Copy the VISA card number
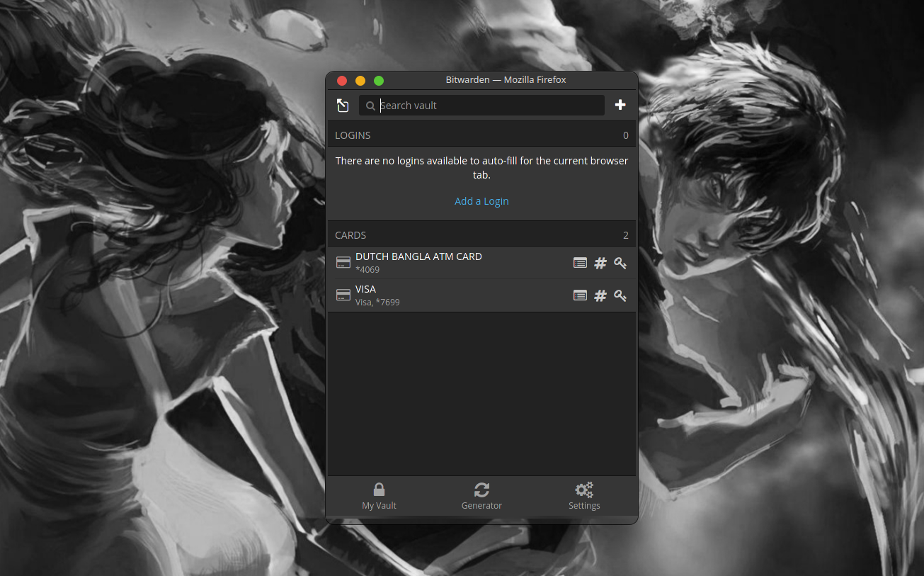 [x=600, y=295]
